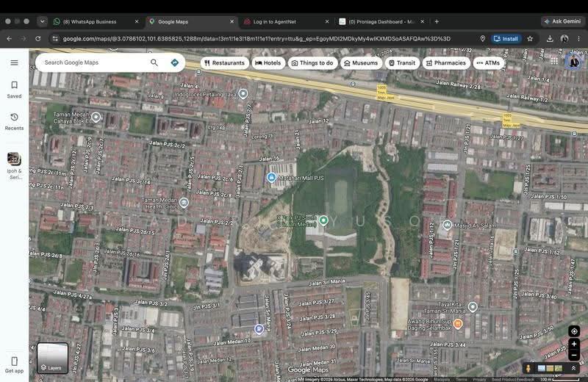588x382 pixels.
Task: Close the Log in to AgentNet tab
Action: click(x=327, y=22)
